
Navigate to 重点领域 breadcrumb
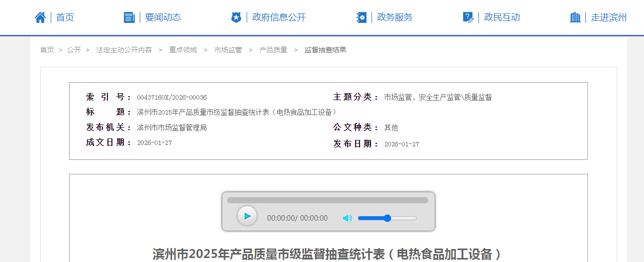(183, 50)
